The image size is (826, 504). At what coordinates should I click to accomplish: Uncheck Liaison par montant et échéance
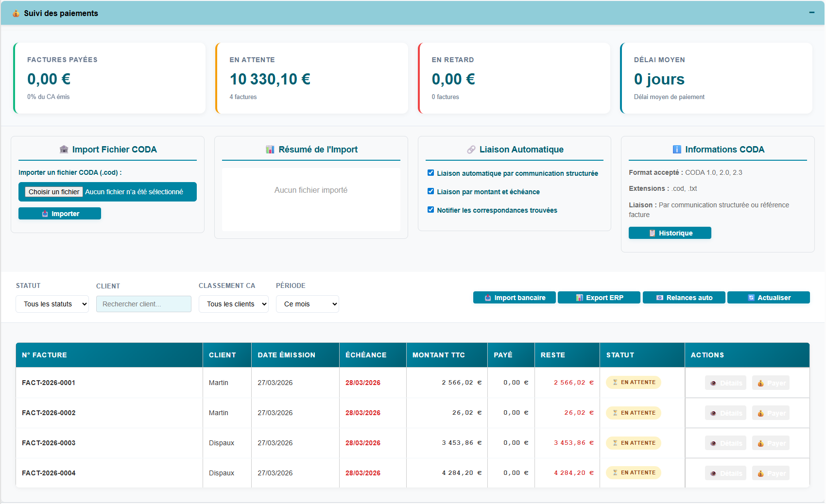430,191
